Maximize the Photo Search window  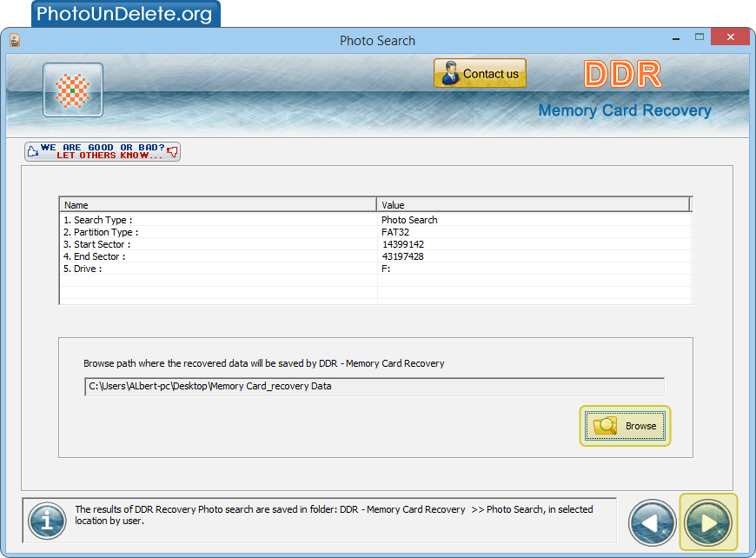(700, 37)
